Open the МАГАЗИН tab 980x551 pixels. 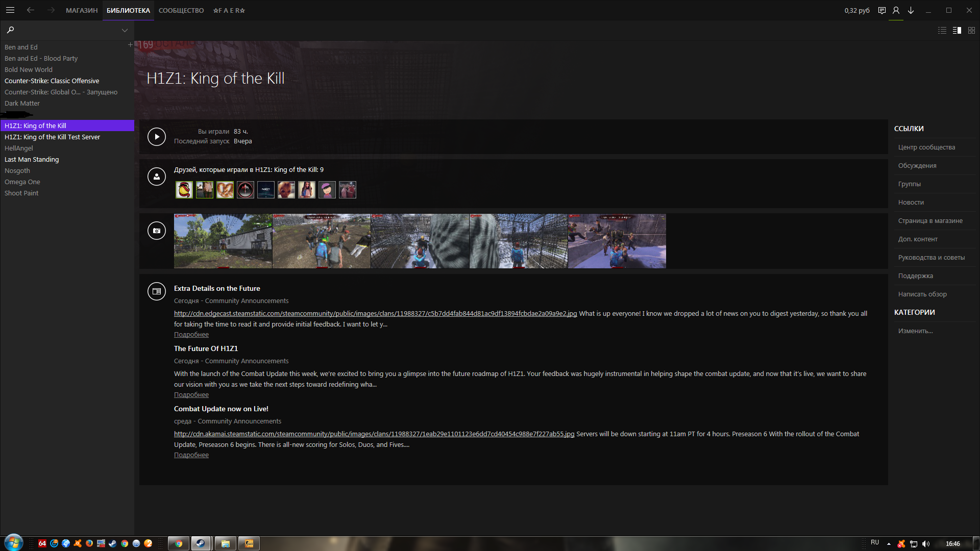point(82,10)
